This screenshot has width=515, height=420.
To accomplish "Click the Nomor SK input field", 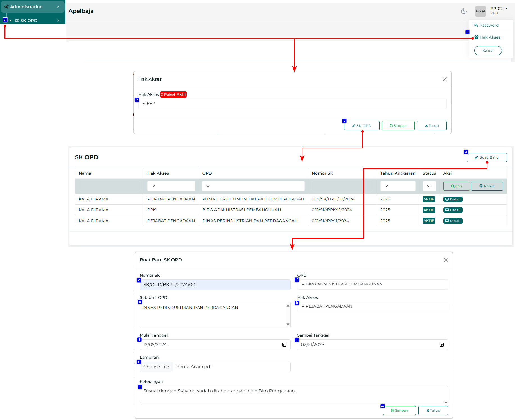I will point(215,285).
